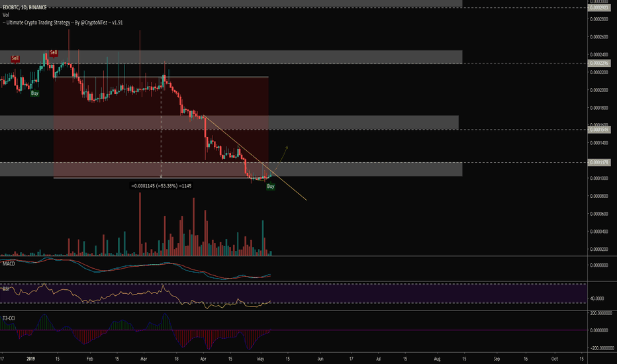
Task: Click the 0.0002200 price axis value
Action: 599,72
